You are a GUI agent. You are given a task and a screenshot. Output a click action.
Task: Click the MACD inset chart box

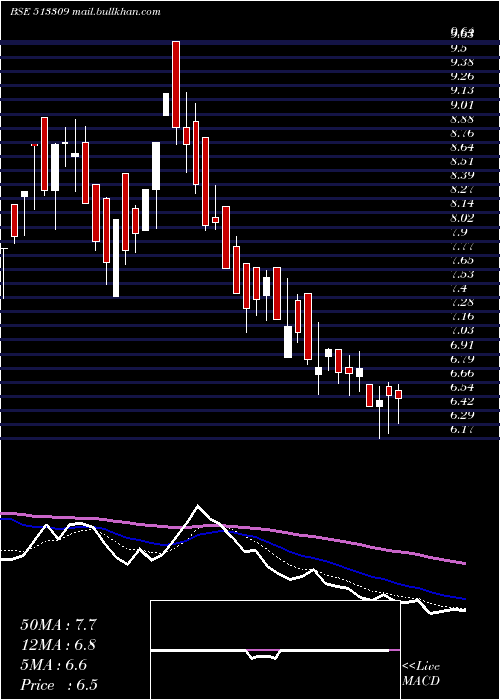275,650
